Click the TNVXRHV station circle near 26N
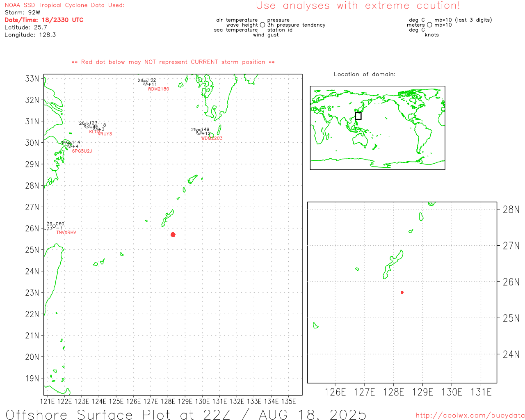Screen dimensions: 525x420 54,226
